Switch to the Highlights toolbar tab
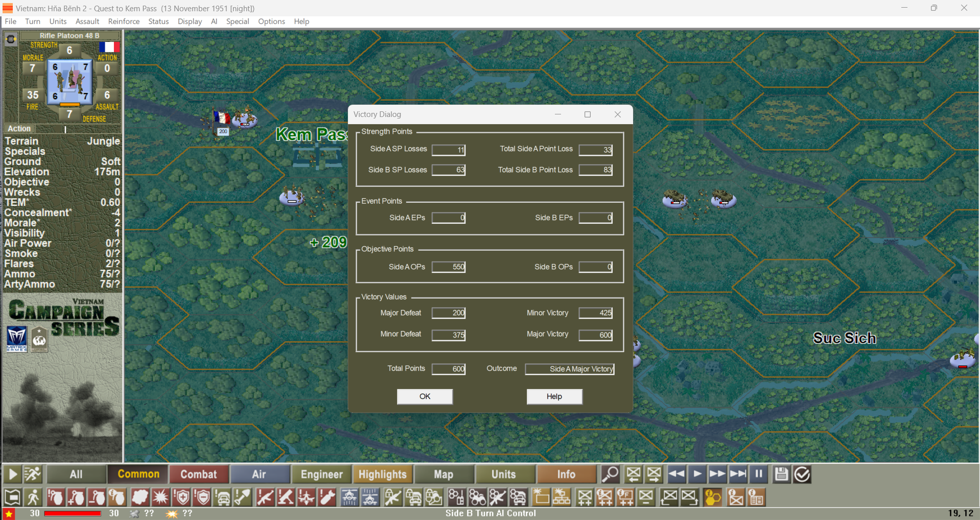 tap(382, 474)
